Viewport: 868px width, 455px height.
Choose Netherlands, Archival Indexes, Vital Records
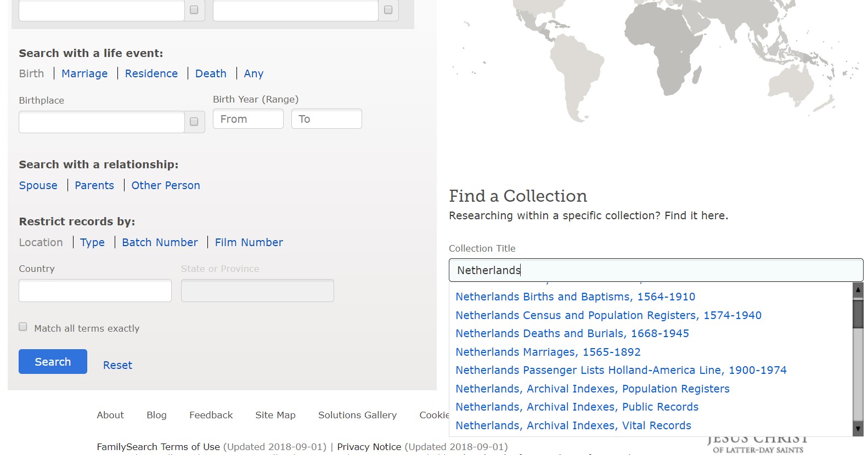point(573,425)
